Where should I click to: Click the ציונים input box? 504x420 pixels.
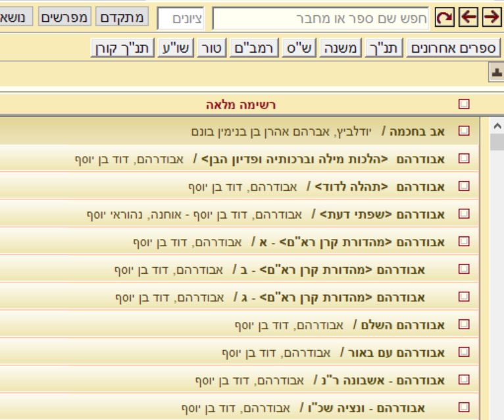(x=181, y=18)
